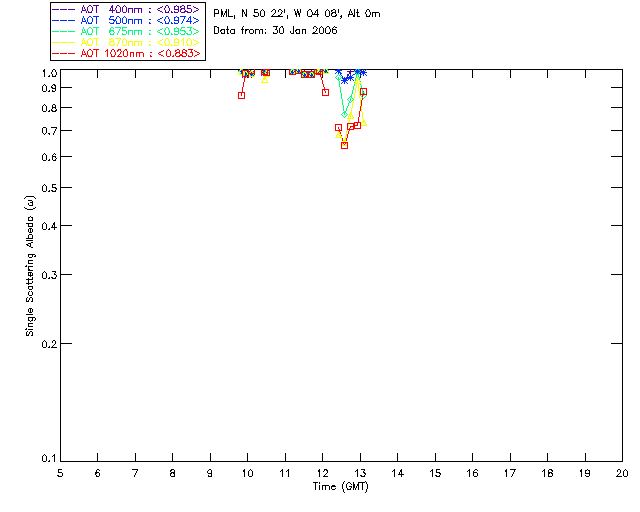Click the y-axis tick label 0.9
Viewport: 640px width, 512px height.
(49, 88)
